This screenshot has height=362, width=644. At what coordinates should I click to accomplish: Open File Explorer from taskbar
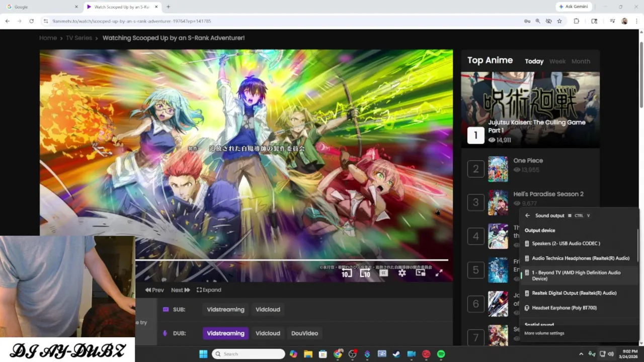[308, 354]
